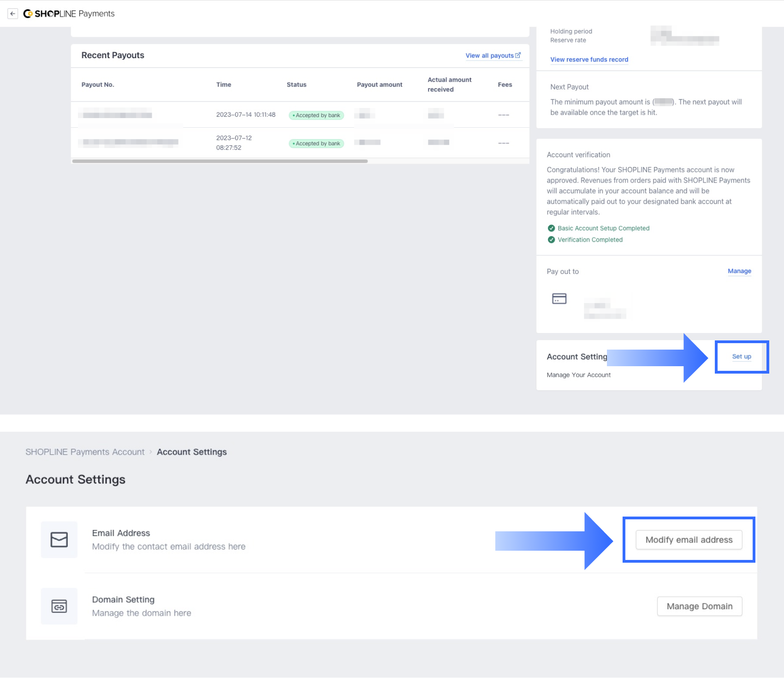Open the View all payouts link
The width and height of the screenshot is (784, 678).
point(489,55)
